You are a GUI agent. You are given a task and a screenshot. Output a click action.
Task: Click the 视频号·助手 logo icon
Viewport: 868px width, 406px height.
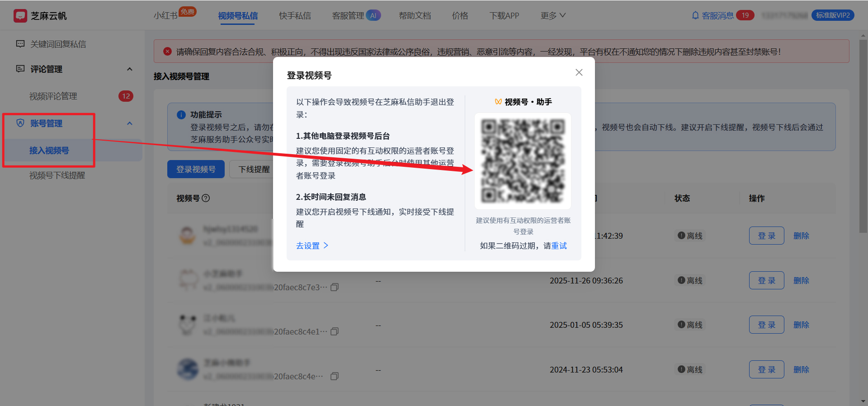pos(498,102)
